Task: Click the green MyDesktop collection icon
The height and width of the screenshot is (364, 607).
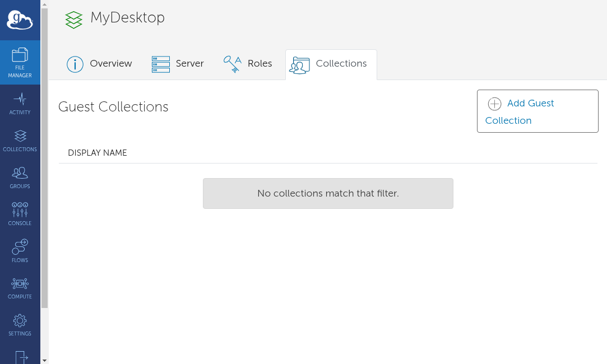Action: tap(73, 20)
